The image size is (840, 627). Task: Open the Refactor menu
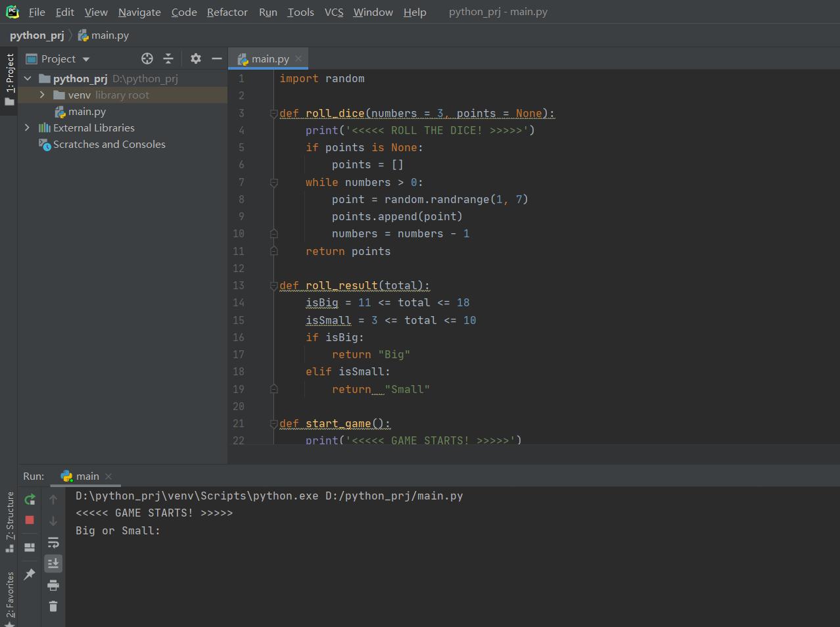click(227, 12)
